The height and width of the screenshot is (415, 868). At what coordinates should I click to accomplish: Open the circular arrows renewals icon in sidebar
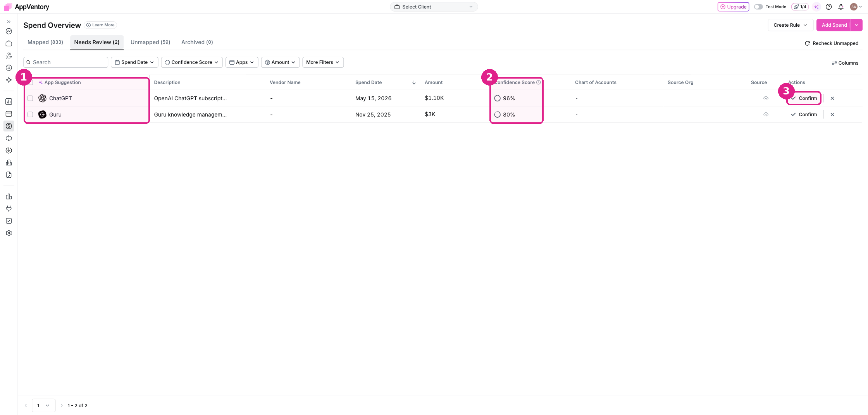(9, 138)
